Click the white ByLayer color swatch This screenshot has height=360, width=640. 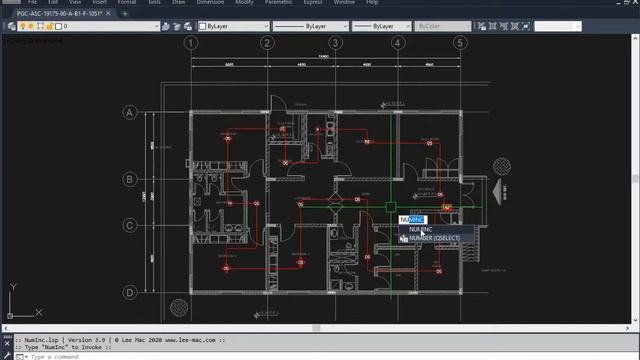coord(202,27)
